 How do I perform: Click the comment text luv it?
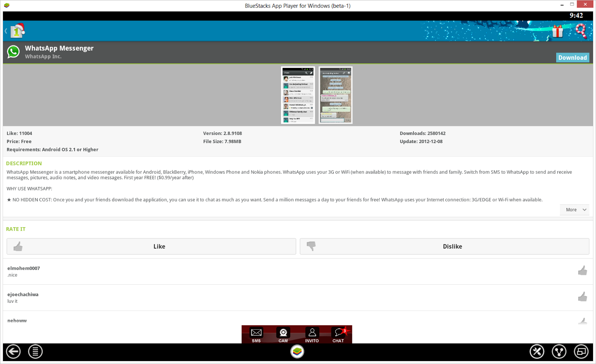click(x=12, y=301)
